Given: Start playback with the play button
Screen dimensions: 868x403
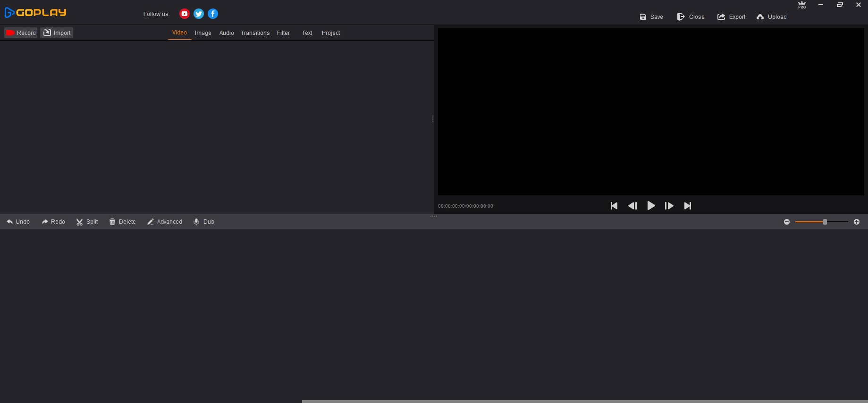Looking at the screenshot, I should (x=651, y=206).
